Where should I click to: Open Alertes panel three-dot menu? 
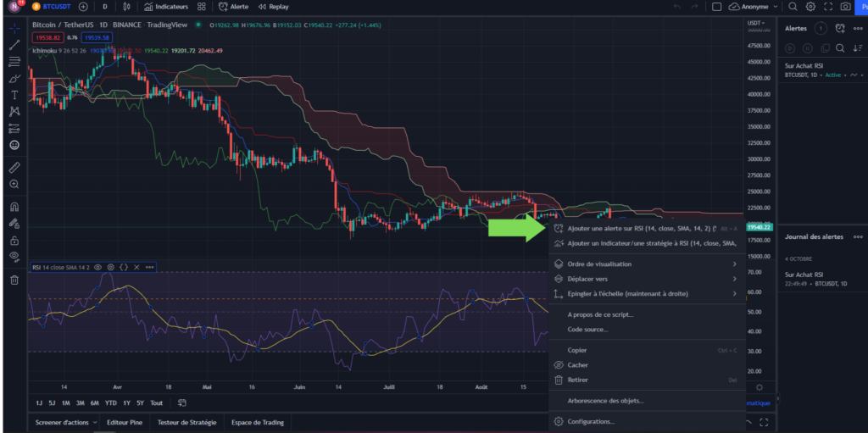(858, 28)
